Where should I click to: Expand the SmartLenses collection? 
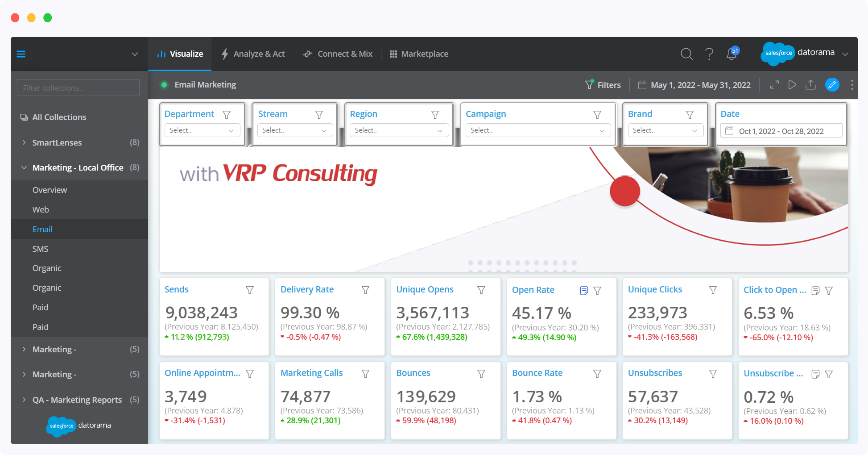point(24,142)
